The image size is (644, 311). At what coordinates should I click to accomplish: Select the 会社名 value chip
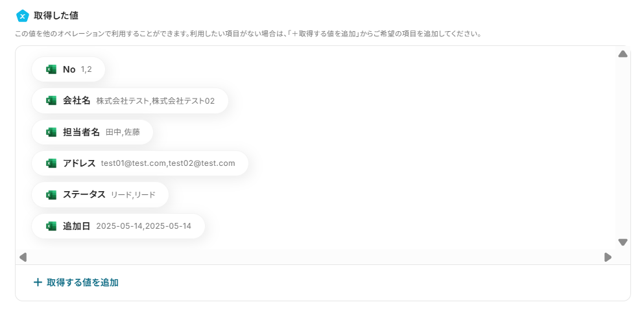[x=130, y=100]
